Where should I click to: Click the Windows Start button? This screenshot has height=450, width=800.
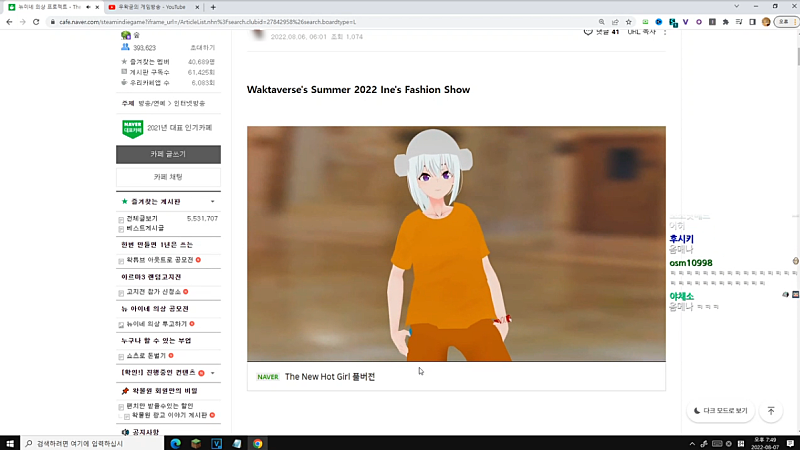[11, 442]
